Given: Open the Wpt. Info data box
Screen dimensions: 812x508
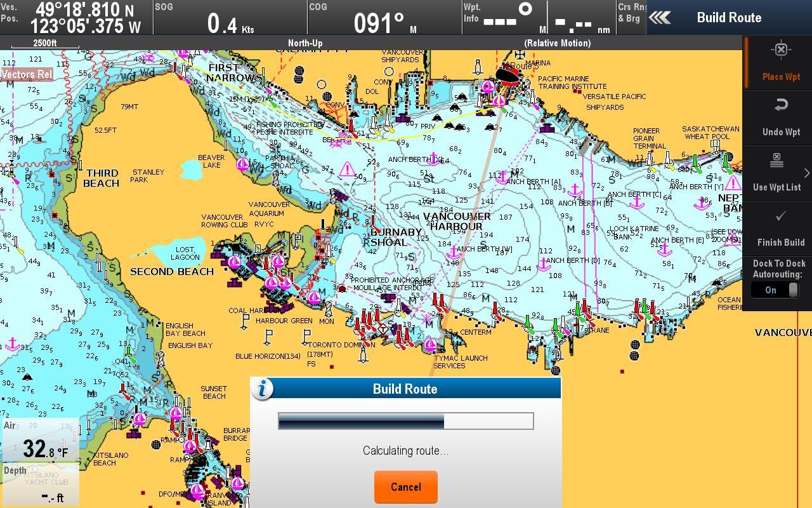Looking at the screenshot, I should tap(538, 17).
